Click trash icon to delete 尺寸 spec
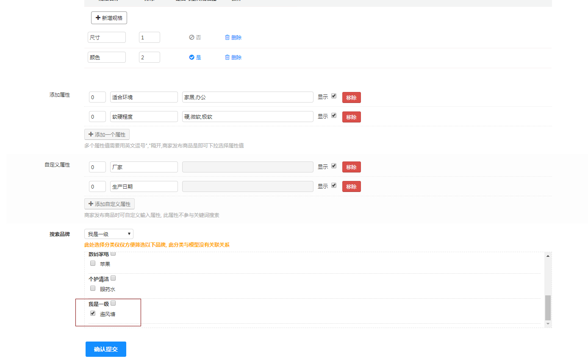The image size is (588, 364). point(227,37)
